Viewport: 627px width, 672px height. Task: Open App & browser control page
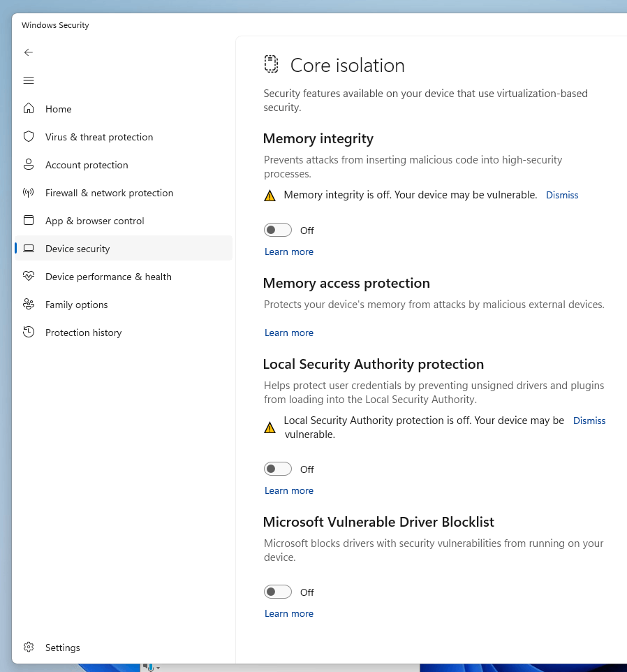click(124, 221)
